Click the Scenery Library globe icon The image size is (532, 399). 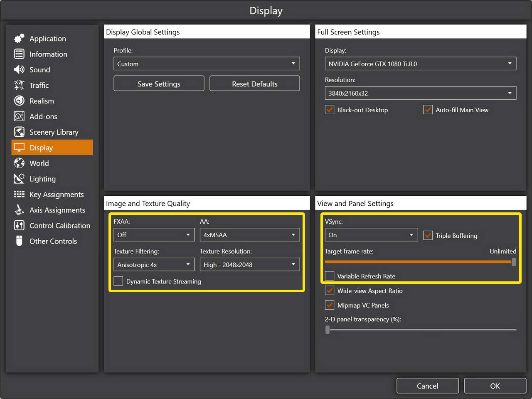pyautogui.click(x=19, y=132)
